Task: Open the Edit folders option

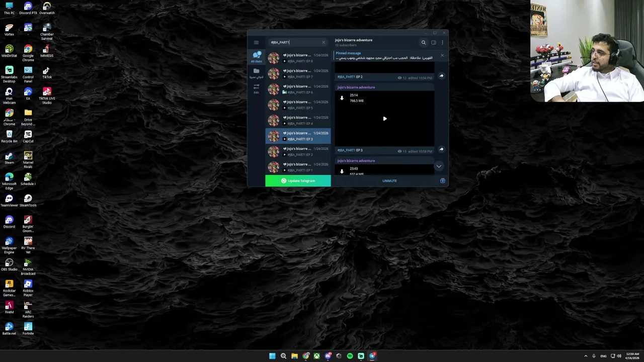Action: point(256,89)
